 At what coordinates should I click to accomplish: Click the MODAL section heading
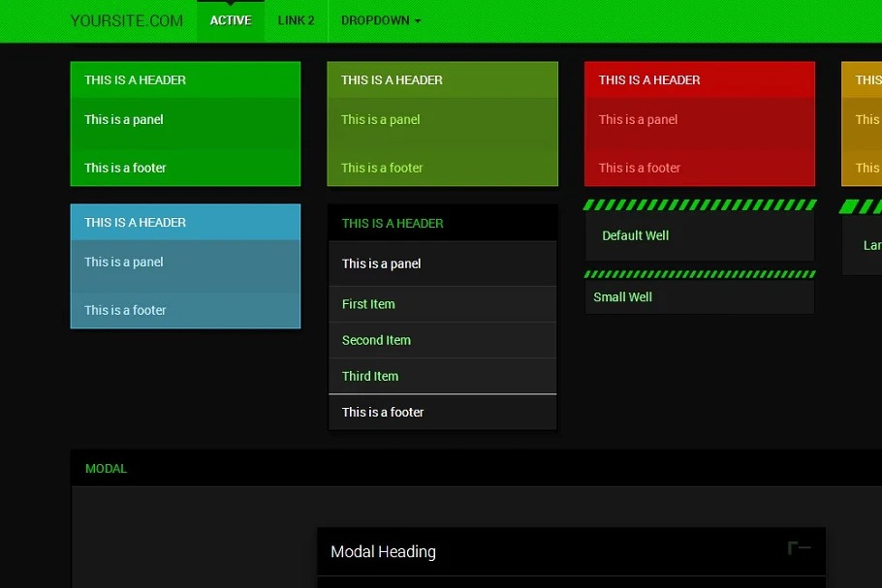click(x=106, y=469)
